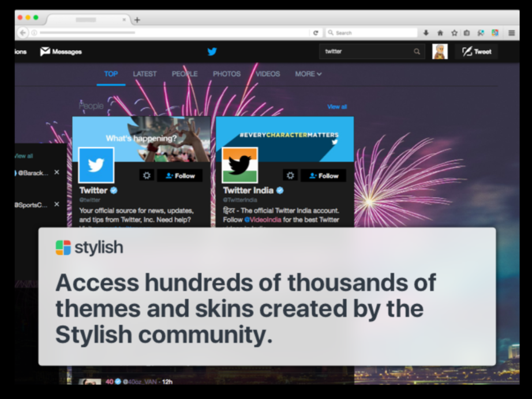The height and width of the screenshot is (399, 532).
Task: Open the browser downloads arrow icon
Action: (426, 33)
